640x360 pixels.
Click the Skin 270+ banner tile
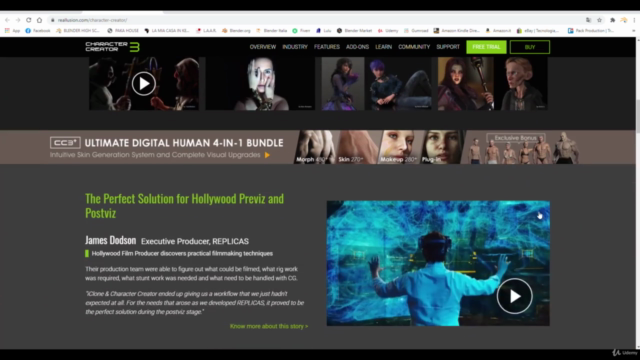[x=358, y=147]
